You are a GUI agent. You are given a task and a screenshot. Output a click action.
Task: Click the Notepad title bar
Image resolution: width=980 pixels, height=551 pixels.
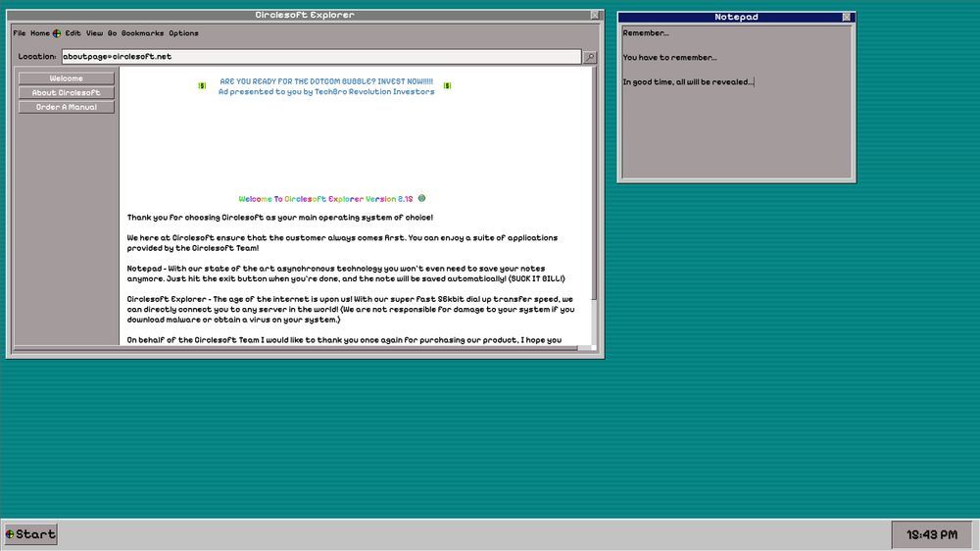pyautogui.click(x=736, y=17)
